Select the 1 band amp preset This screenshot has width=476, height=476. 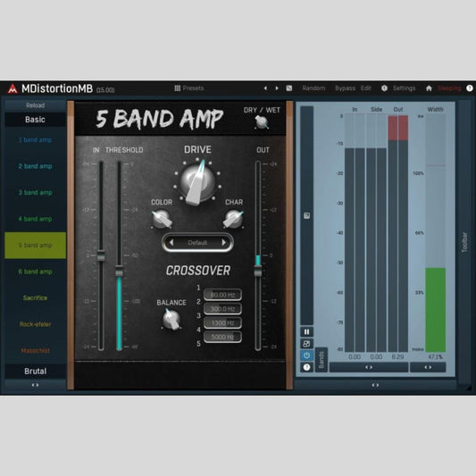click(x=35, y=140)
